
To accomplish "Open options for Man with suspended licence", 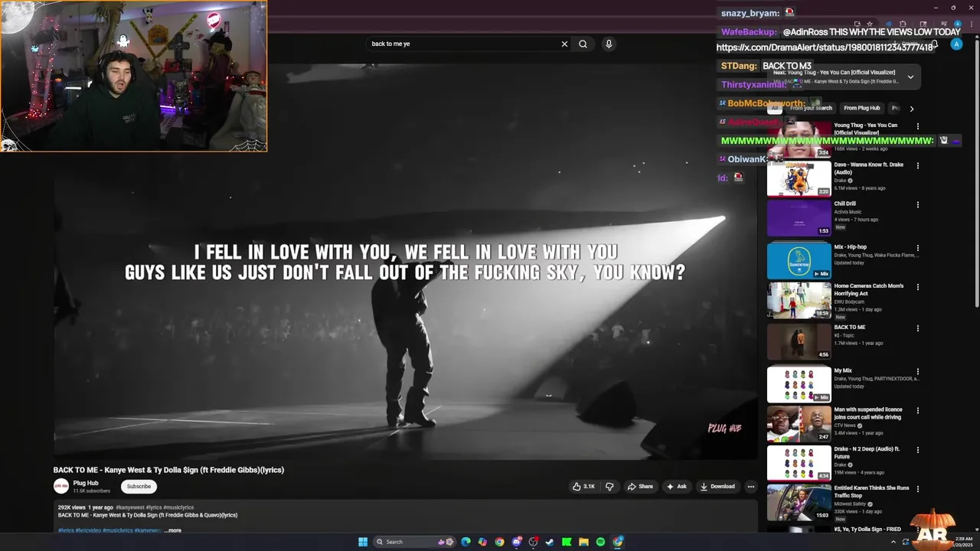I will point(917,411).
